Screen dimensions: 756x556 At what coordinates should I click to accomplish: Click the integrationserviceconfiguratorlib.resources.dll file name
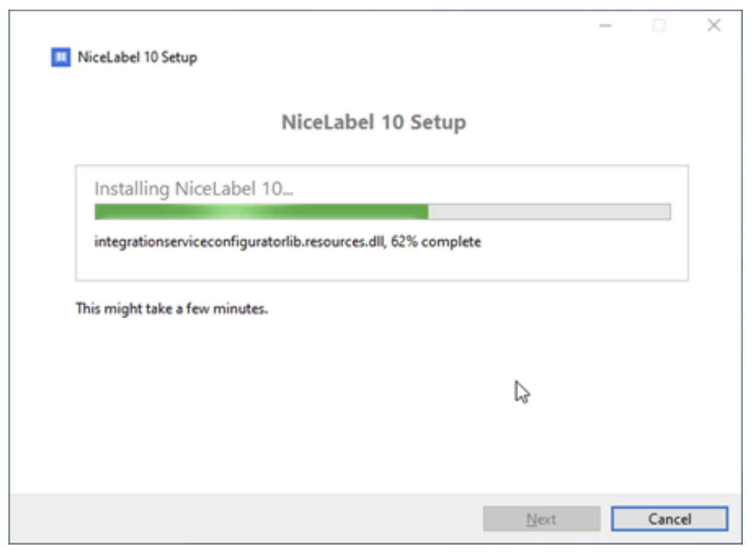pyautogui.click(x=240, y=242)
